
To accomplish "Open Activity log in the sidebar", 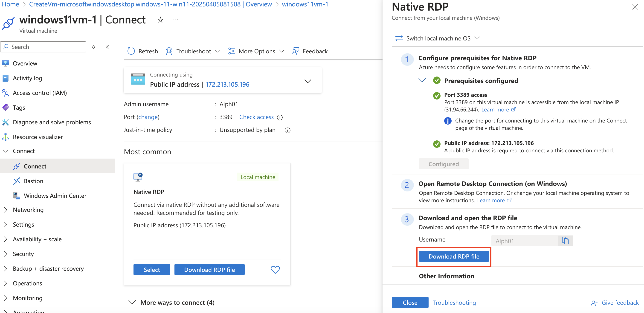I will tap(27, 78).
